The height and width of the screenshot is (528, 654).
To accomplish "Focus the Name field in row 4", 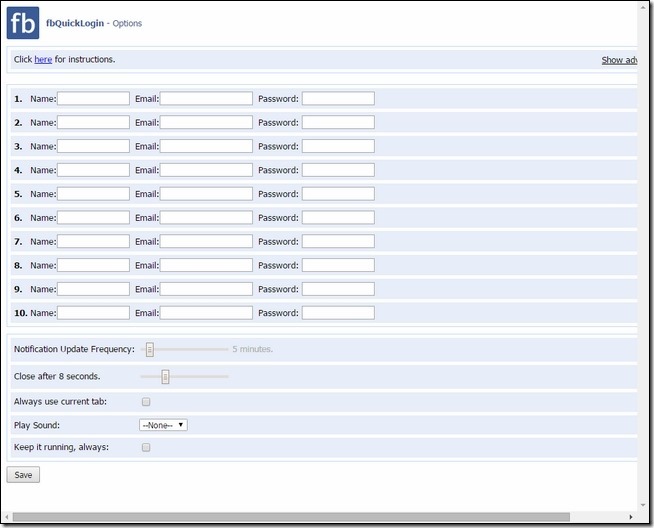I will point(93,170).
